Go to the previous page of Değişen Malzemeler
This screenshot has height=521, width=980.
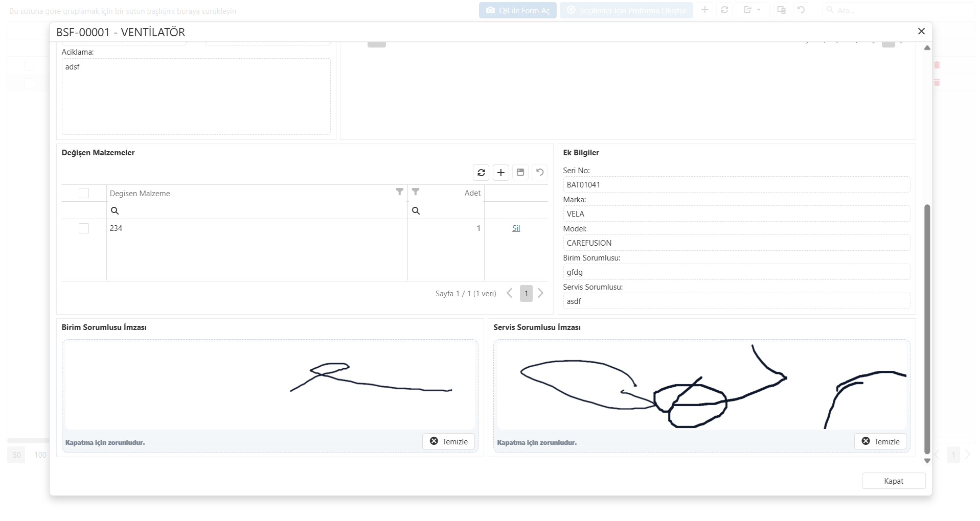pyautogui.click(x=509, y=293)
